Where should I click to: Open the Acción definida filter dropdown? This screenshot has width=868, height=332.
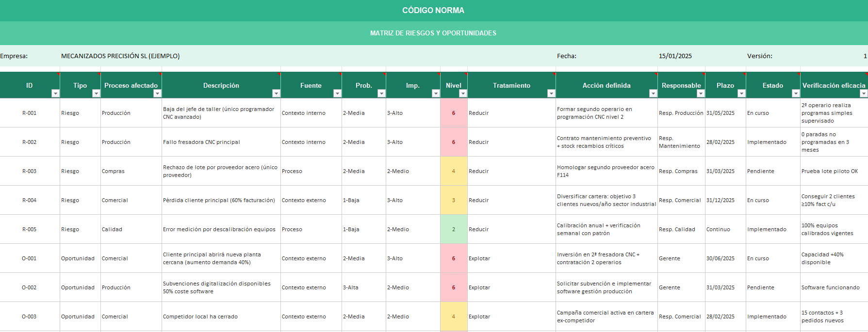(x=653, y=94)
